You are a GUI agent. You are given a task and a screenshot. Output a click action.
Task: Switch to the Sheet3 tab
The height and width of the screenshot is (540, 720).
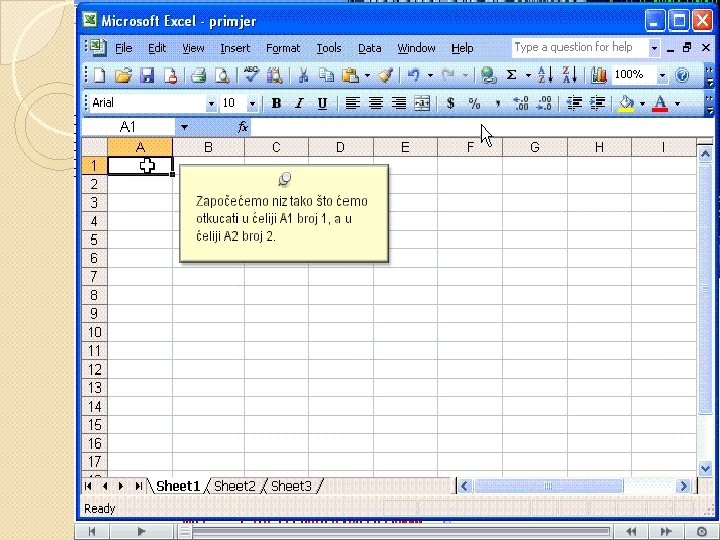291,486
